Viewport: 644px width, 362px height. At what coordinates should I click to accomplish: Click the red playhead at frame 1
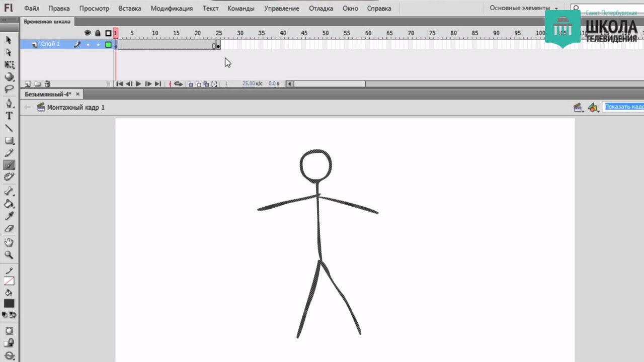coord(116,33)
